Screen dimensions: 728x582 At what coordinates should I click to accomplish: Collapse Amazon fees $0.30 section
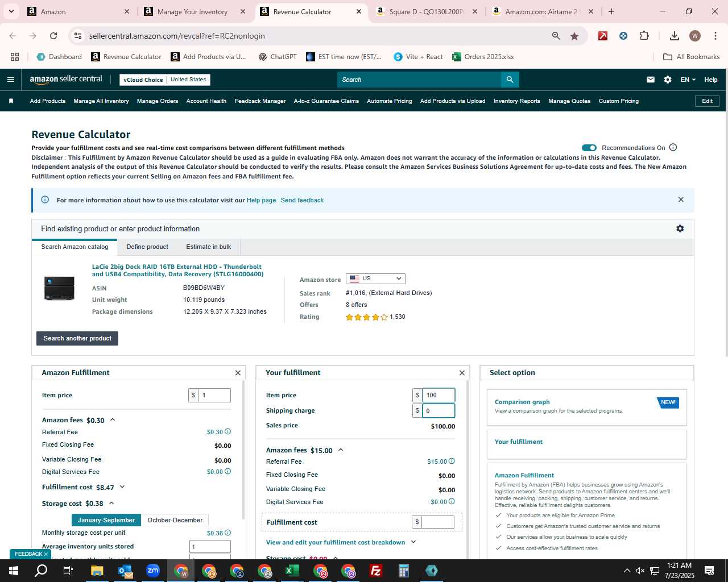click(x=112, y=420)
